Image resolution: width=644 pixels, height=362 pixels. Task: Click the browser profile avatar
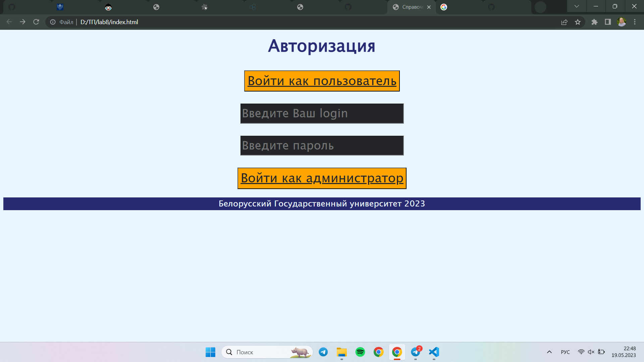(x=622, y=22)
